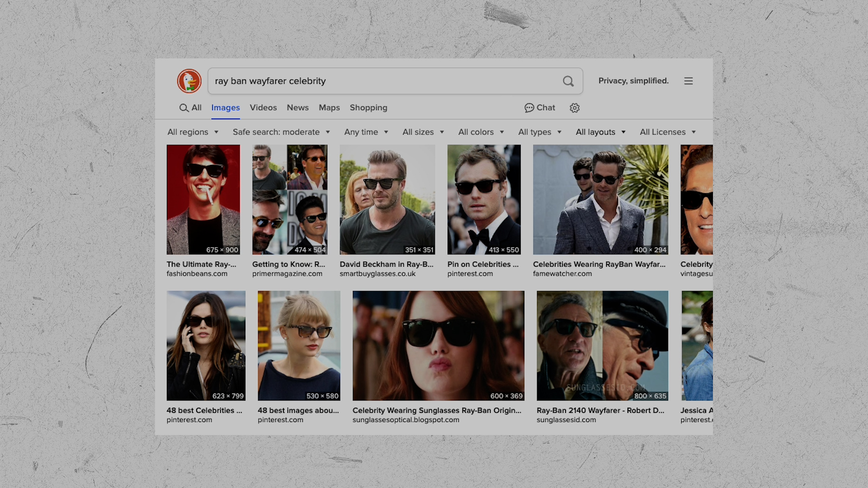Image resolution: width=868 pixels, height=488 pixels.
Task: Open the 530 × 580 image thumbnail
Action: (x=299, y=346)
